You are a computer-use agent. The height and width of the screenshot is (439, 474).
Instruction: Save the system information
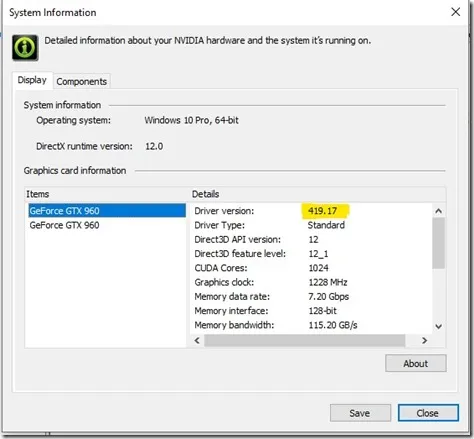coord(360,413)
